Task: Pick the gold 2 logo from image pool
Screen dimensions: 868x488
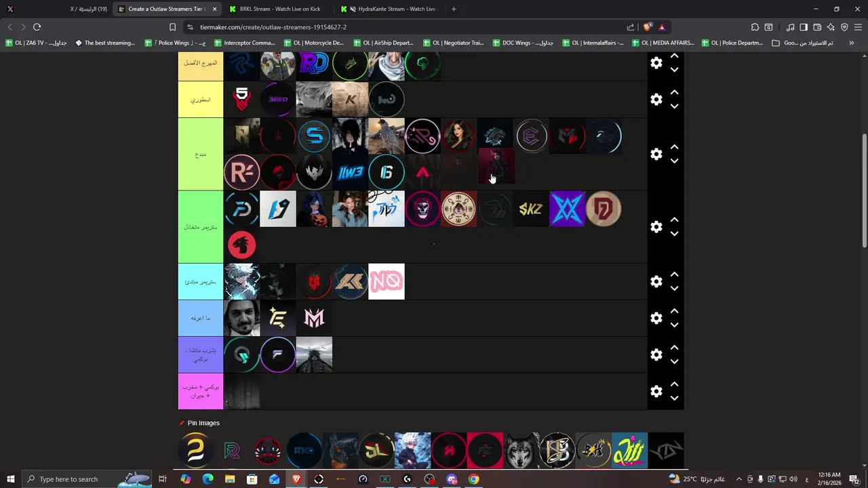Action: click(196, 451)
